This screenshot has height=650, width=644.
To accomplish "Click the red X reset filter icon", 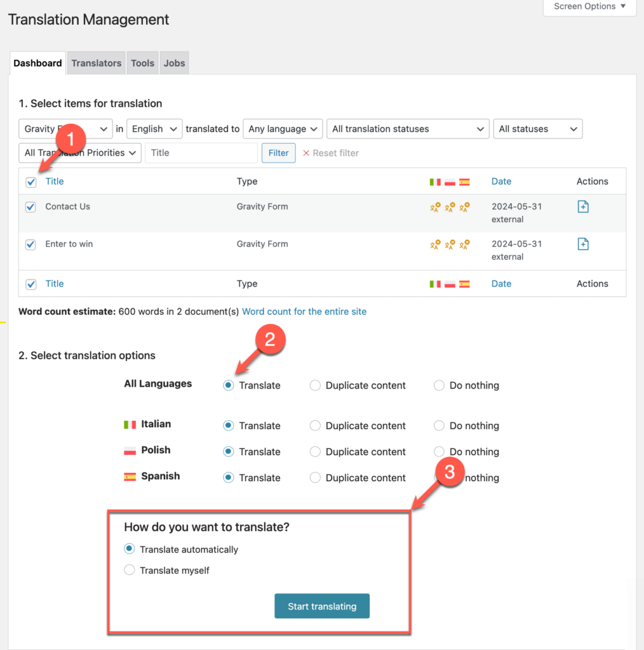I will coord(306,152).
